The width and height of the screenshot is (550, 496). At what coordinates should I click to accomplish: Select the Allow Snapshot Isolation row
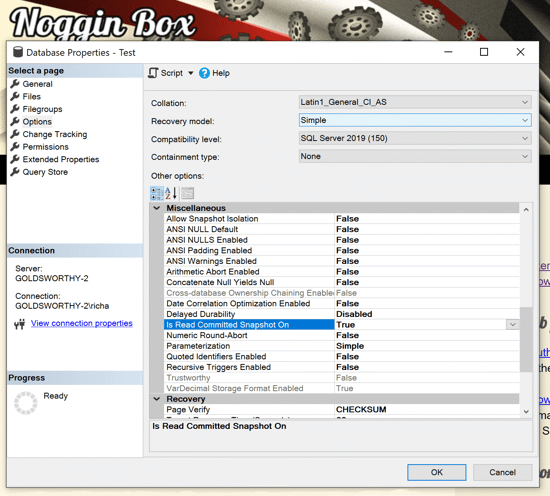(342, 219)
